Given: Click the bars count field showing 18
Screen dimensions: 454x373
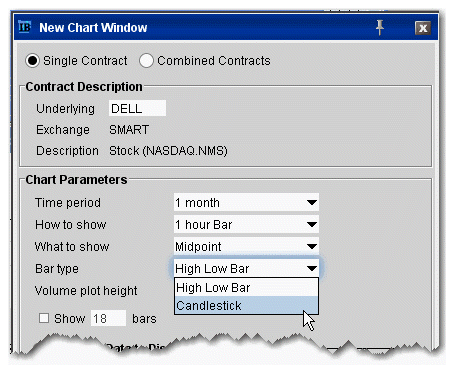Looking at the screenshot, I should [x=108, y=318].
